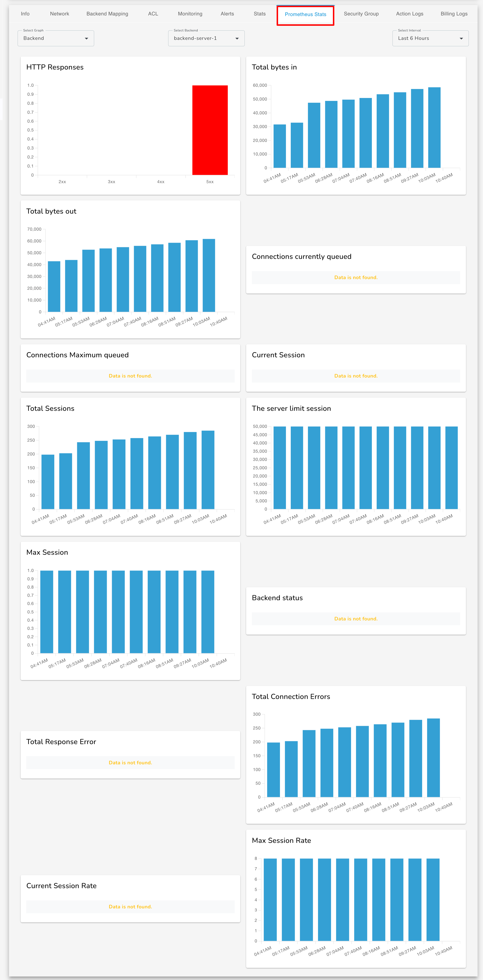Open the Select Interval dropdown
This screenshot has height=980, width=483.
click(430, 38)
